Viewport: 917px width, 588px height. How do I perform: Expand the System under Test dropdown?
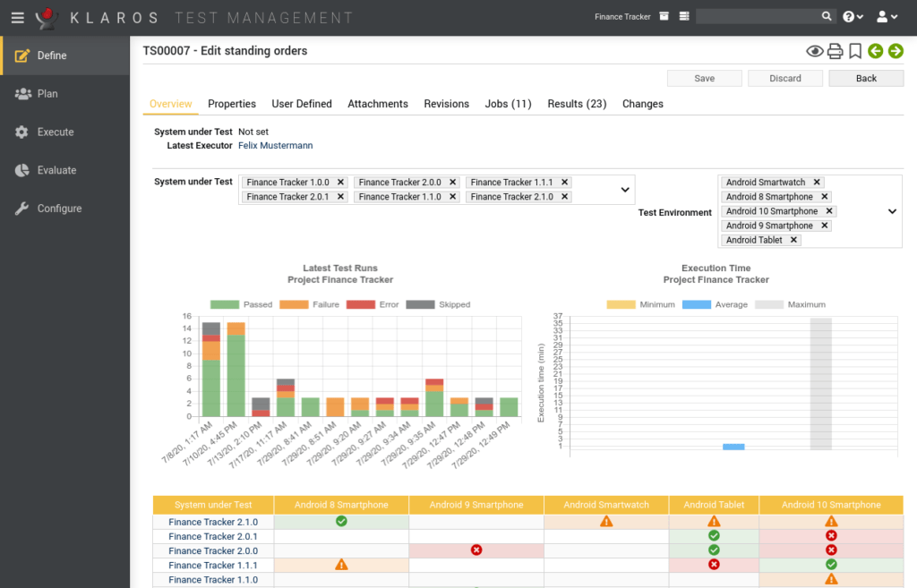[x=625, y=190]
